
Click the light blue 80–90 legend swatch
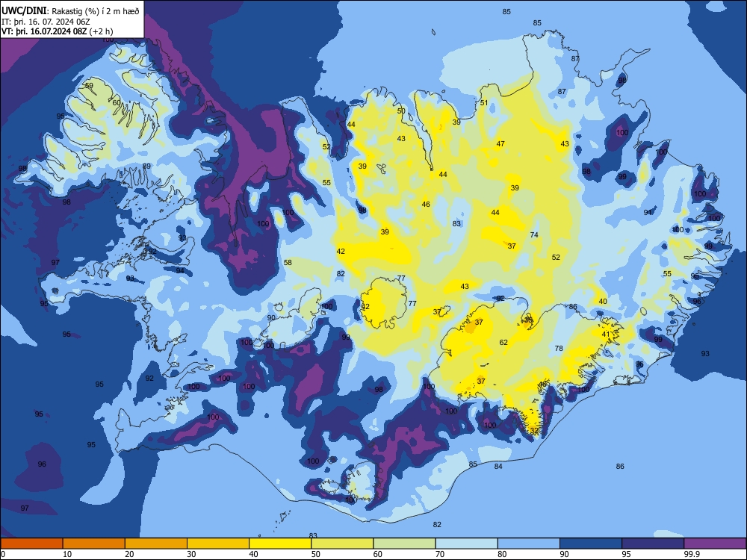point(529,544)
